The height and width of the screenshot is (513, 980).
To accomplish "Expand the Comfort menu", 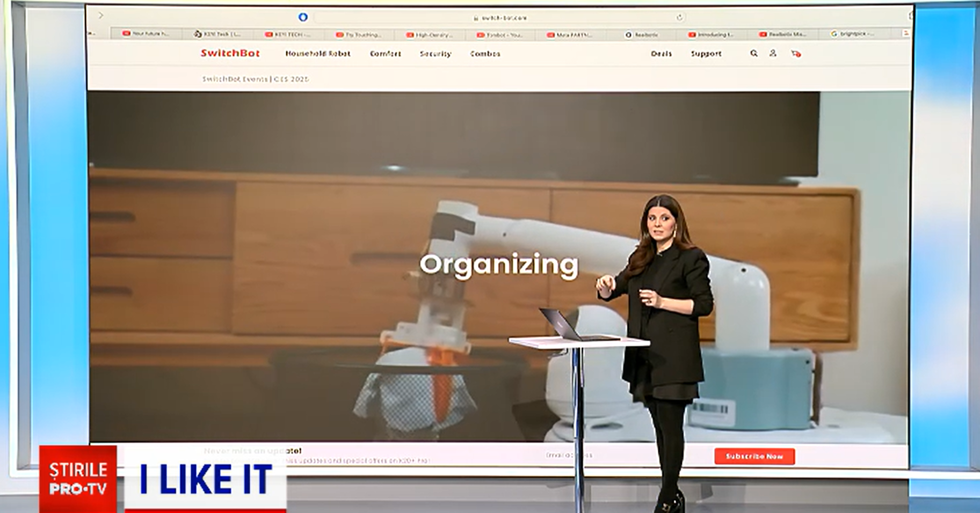I will pos(385,54).
